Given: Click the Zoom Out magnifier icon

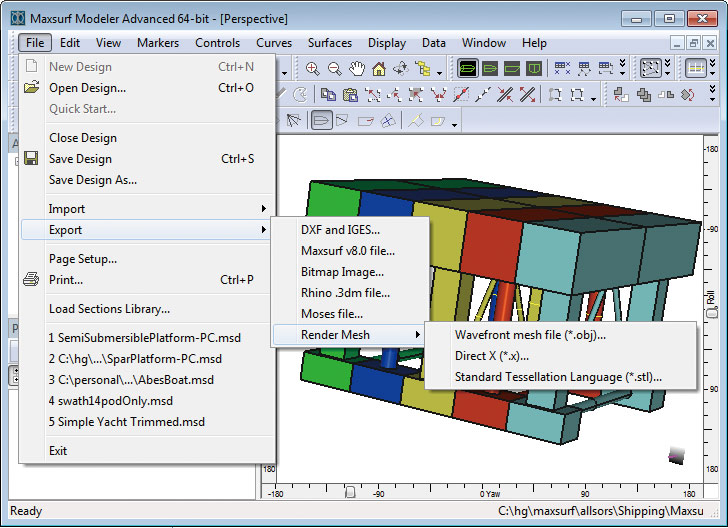Looking at the screenshot, I should (335, 69).
